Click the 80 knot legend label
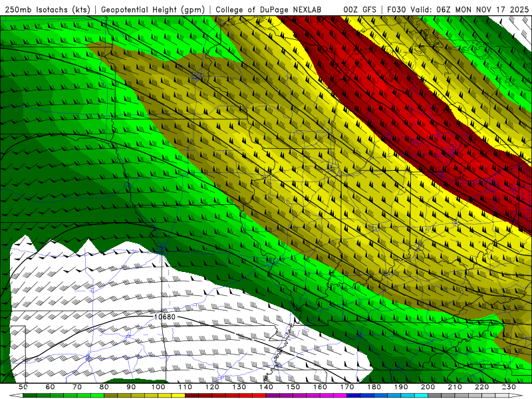The height and width of the screenshot is (399, 532). coord(104,387)
